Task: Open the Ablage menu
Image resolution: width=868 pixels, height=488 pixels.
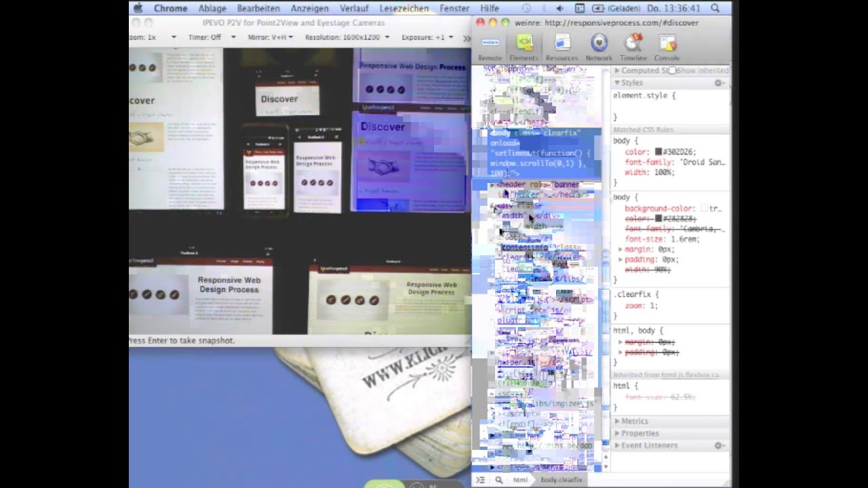Action: tap(212, 8)
